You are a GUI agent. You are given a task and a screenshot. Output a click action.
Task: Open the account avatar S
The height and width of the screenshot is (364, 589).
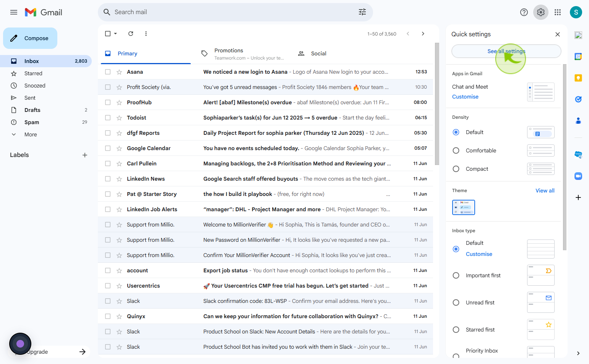click(x=576, y=12)
